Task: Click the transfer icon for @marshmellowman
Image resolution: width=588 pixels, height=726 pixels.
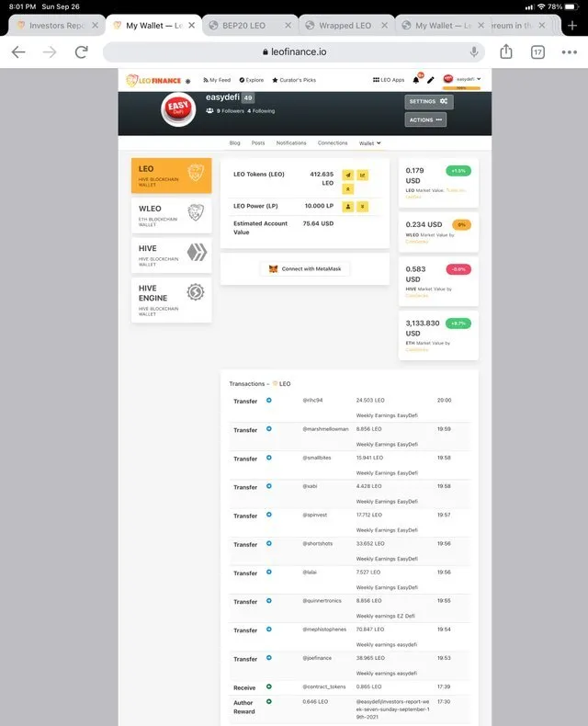Action: (268, 429)
